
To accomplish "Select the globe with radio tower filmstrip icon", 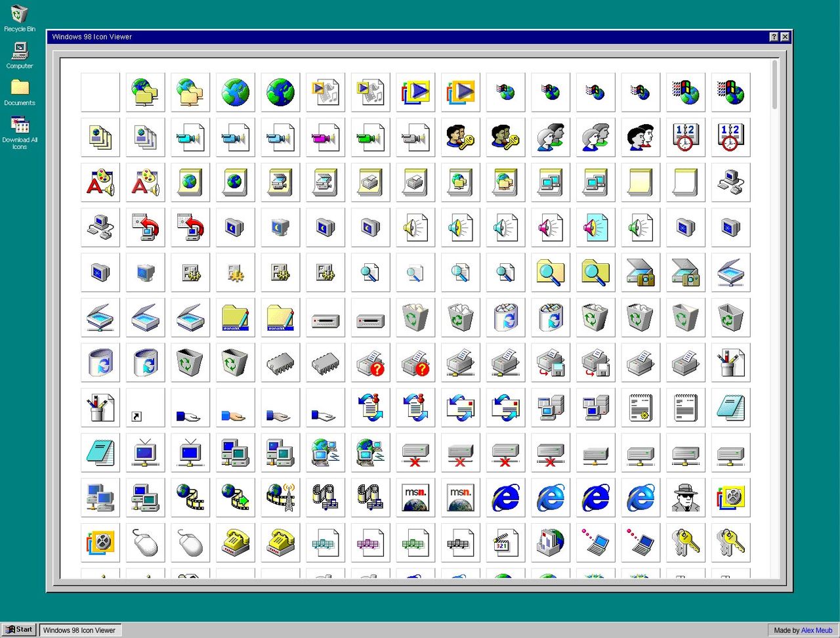I will coord(280,498).
